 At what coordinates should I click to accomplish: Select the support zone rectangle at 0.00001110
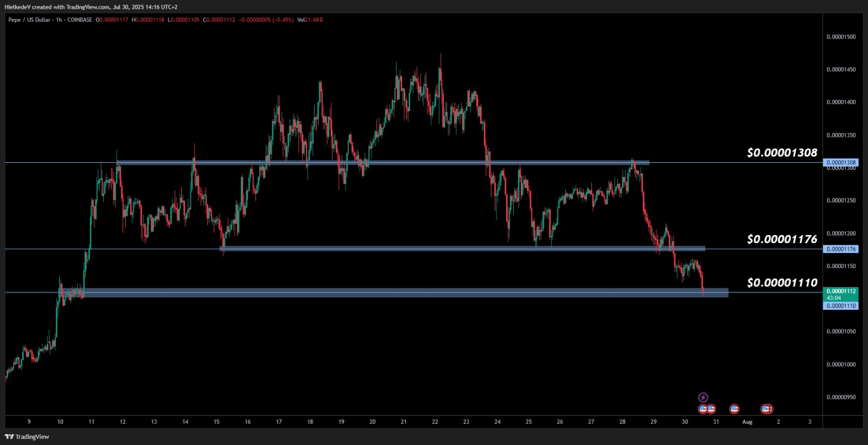coord(393,293)
